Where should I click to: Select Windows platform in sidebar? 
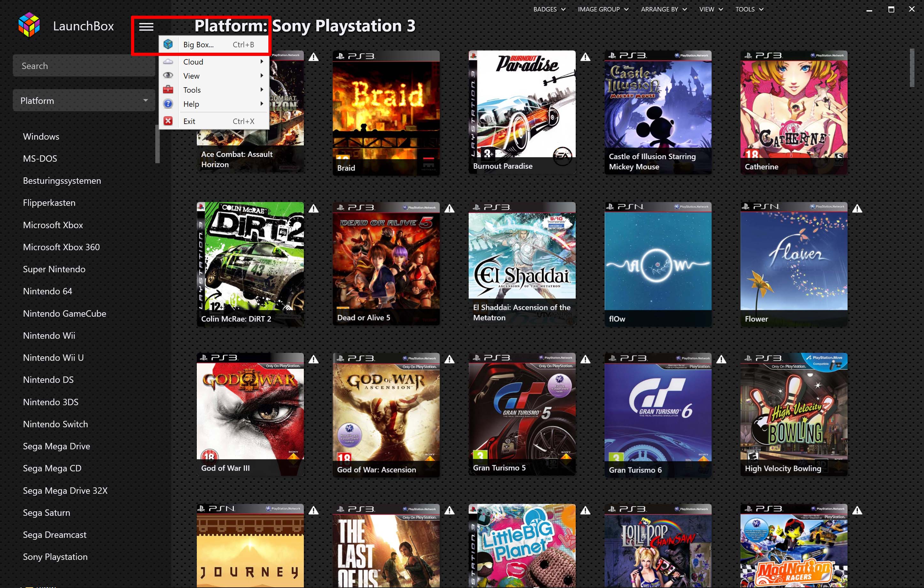click(41, 137)
